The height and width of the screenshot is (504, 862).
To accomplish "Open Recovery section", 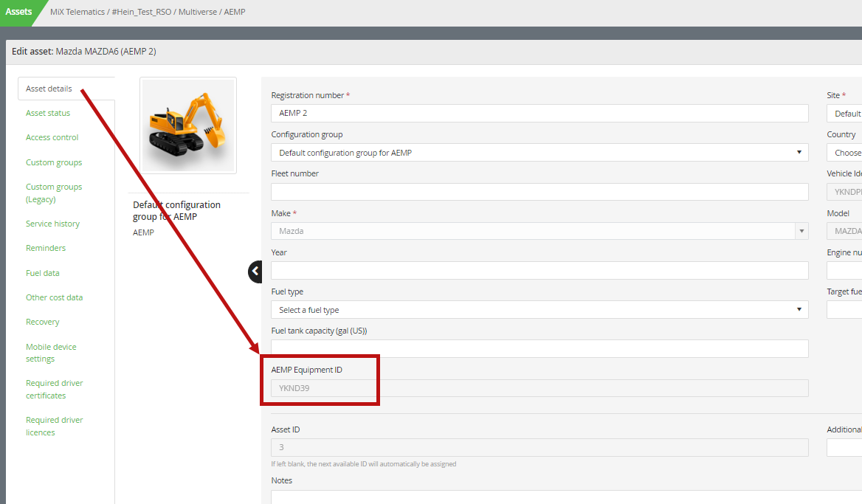I will [42, 322].
